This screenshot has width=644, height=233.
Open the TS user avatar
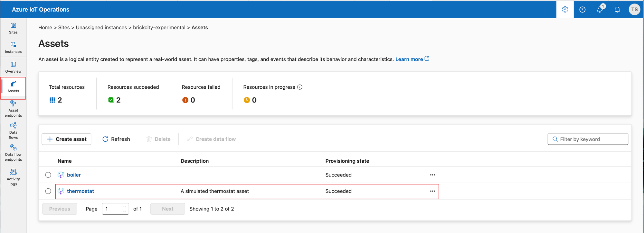coord(634,10)
